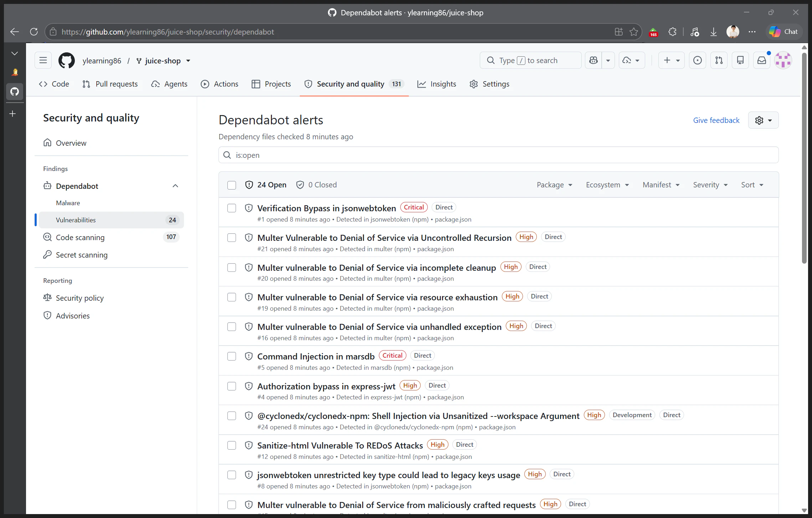Click the GitHub icon in browser sidebar
Viewport: 812px width, 518px height.
coord(15,92)
